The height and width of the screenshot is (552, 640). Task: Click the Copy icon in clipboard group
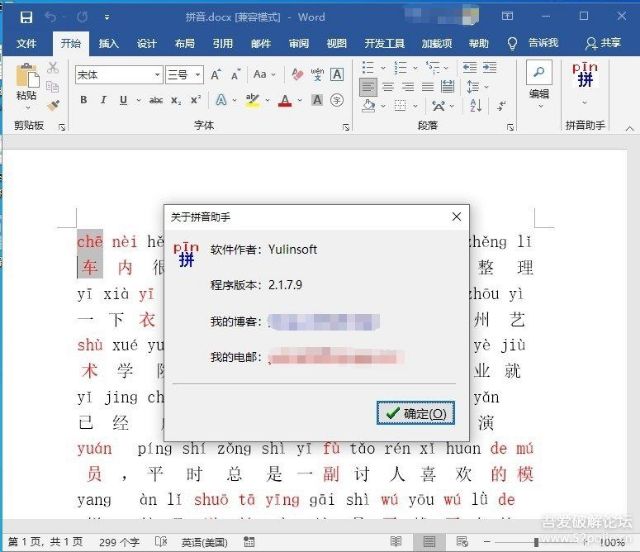coord(53,87)
